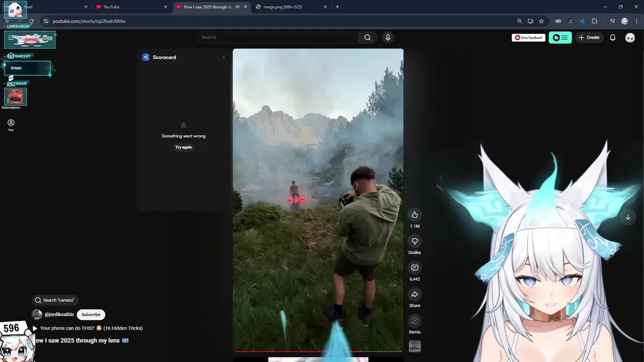Image resolution: width=644 pixels, height=362 pixels.
Task: Open YouTube account avatar menu
Action: (630, 37)
